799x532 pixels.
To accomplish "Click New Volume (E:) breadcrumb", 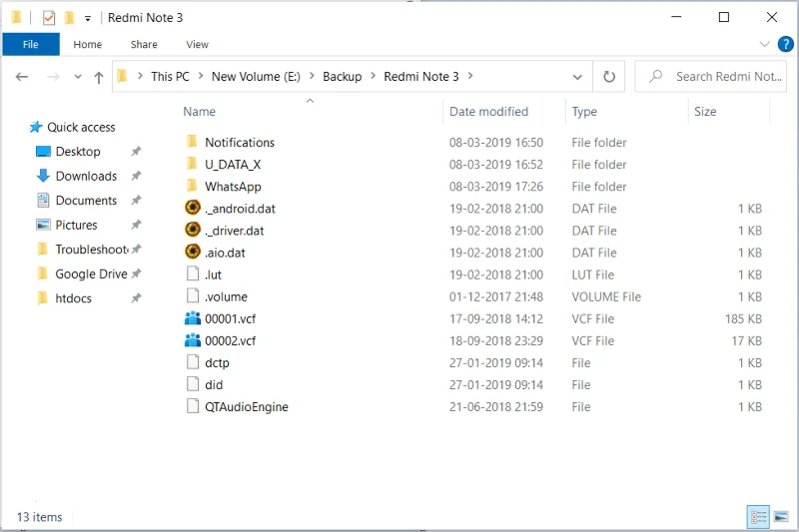I will (256, 77).
